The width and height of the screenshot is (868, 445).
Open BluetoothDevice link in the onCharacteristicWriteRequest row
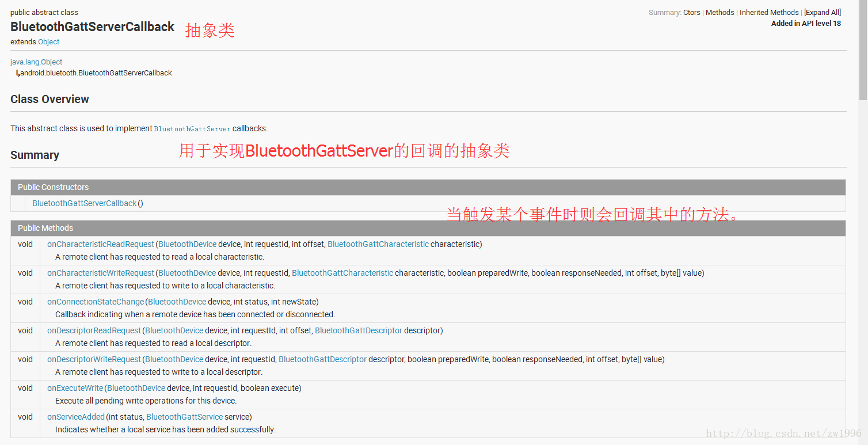(x=188, y=273)
